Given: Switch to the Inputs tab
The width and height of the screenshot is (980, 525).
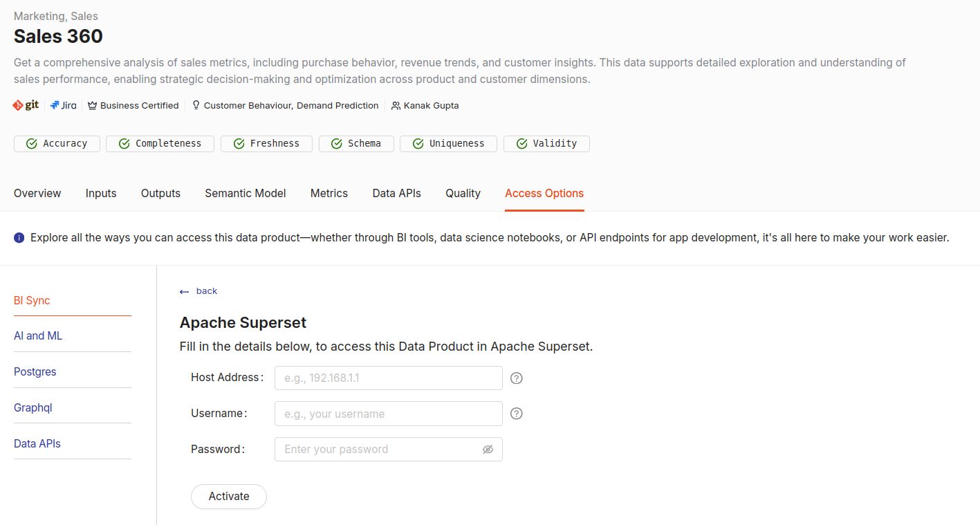Looking at the screenshot, I should 101,194.
